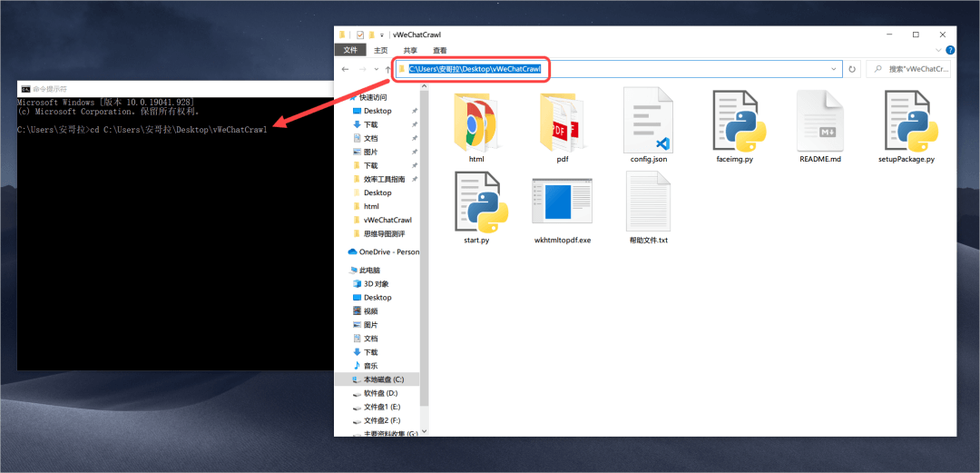Viewport: 980px width, 473px height.
Task: Open 效率工具指南 folder in sidebar
Action: tap(378, 179)
